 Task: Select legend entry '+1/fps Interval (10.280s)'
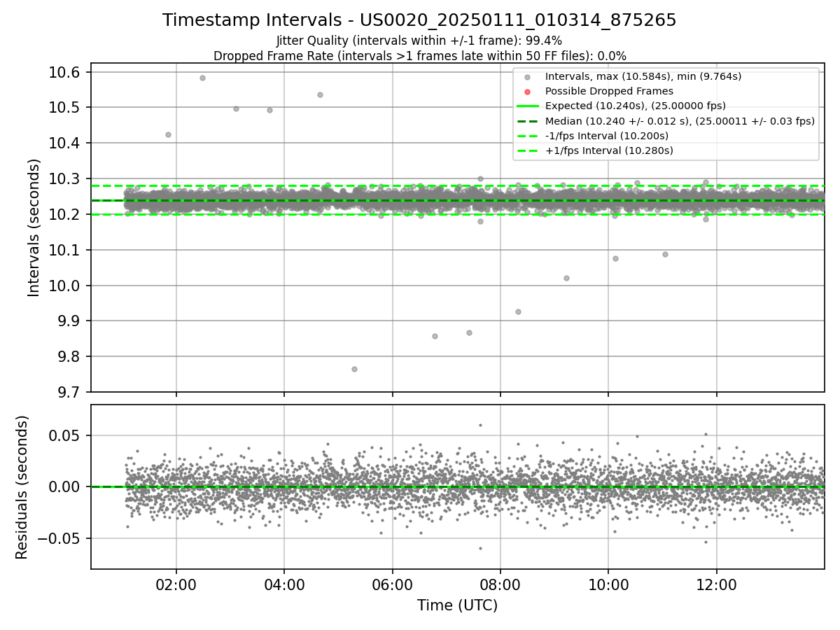click(608, 150)
